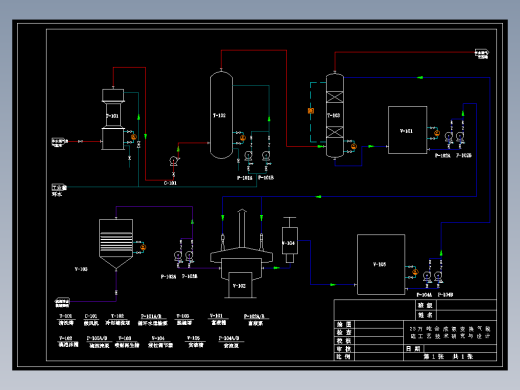Pick the orange level gauge on tank V-101
Viewport: 520px width, 390px height.
click(437, 133)
